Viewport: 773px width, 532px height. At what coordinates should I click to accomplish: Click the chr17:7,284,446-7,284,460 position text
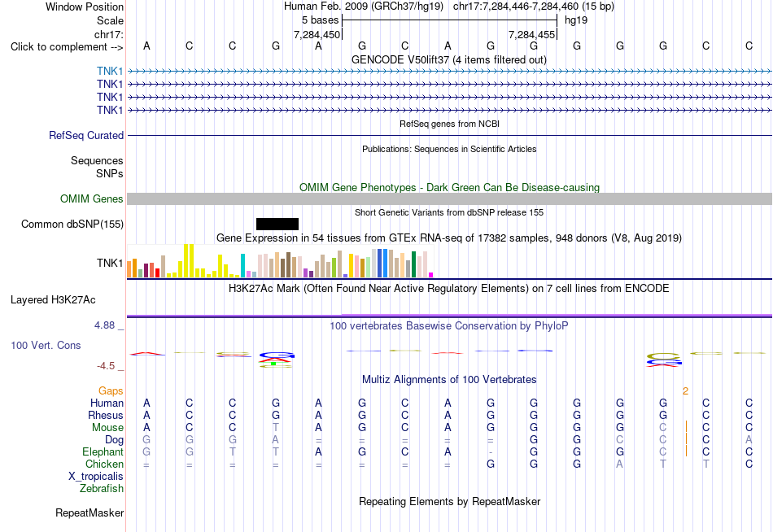coord(516,7)
